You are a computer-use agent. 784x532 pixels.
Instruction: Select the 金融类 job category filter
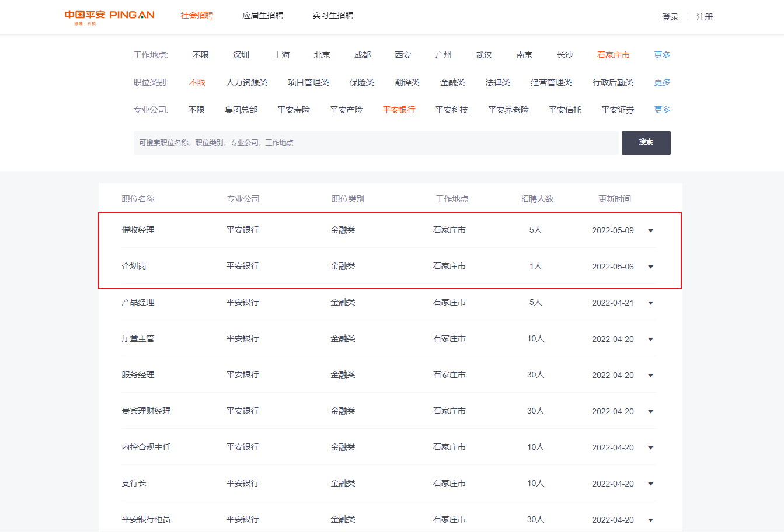pyautogui.click(x=452, y=82)
